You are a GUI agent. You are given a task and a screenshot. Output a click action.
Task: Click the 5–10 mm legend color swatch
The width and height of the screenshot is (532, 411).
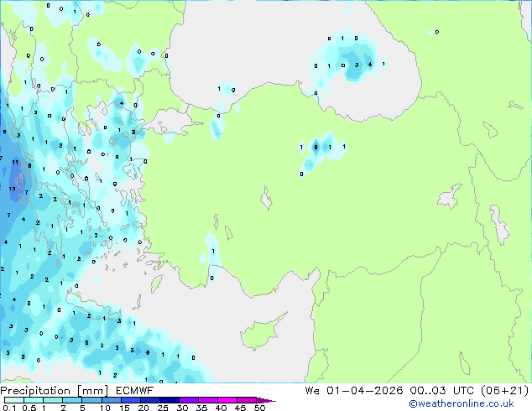point(91,400)
